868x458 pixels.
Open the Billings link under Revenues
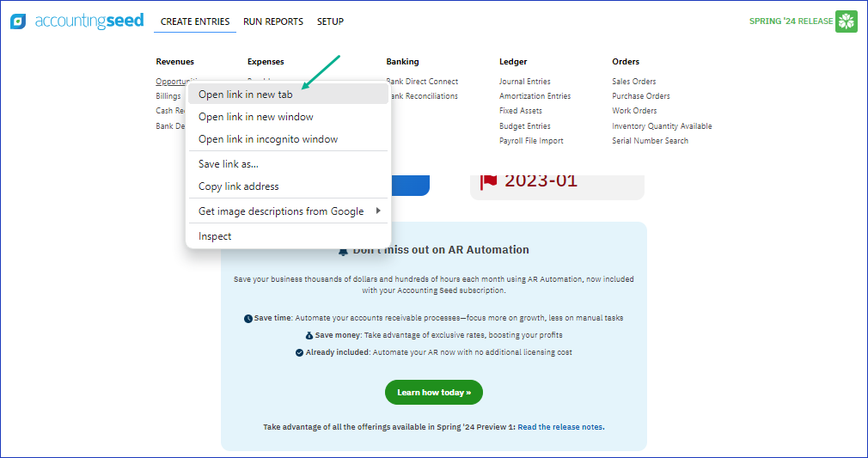pyautogui.click(x=168, y=95)
